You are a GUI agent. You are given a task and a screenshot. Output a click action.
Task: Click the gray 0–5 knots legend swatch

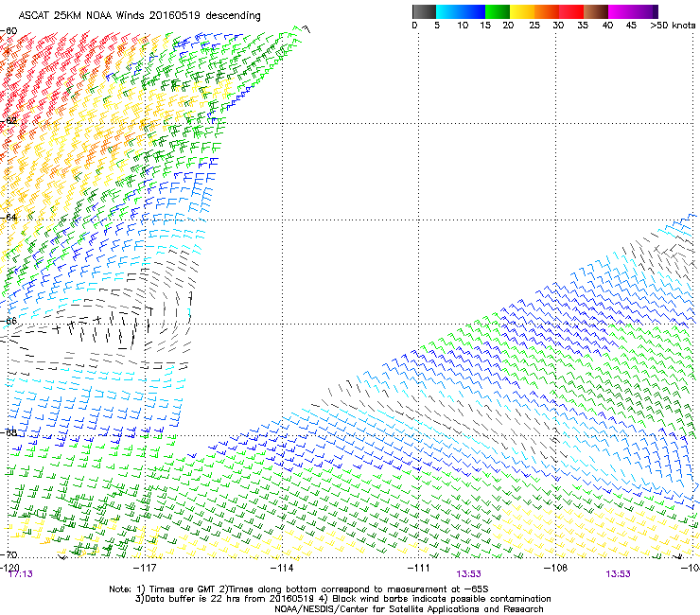pos(424,11)
